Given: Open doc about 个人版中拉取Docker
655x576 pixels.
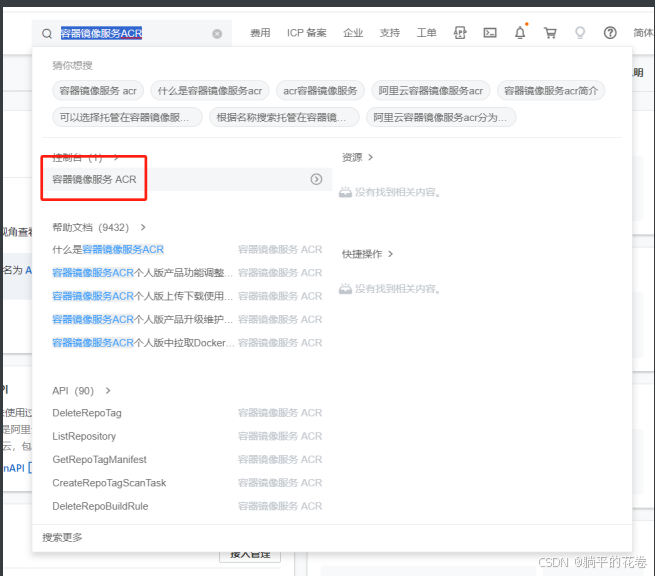Looking at the screenshot, I should pyautogui.click(x=143, y=343).
